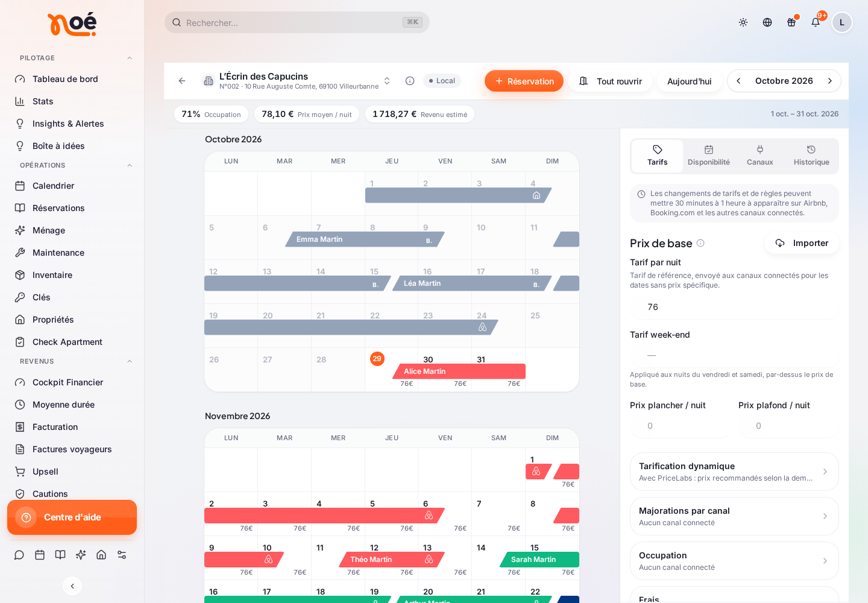
Task: Open sparkle icon in bottom bar
Action: pyautogui.click(x=81, y=555)
